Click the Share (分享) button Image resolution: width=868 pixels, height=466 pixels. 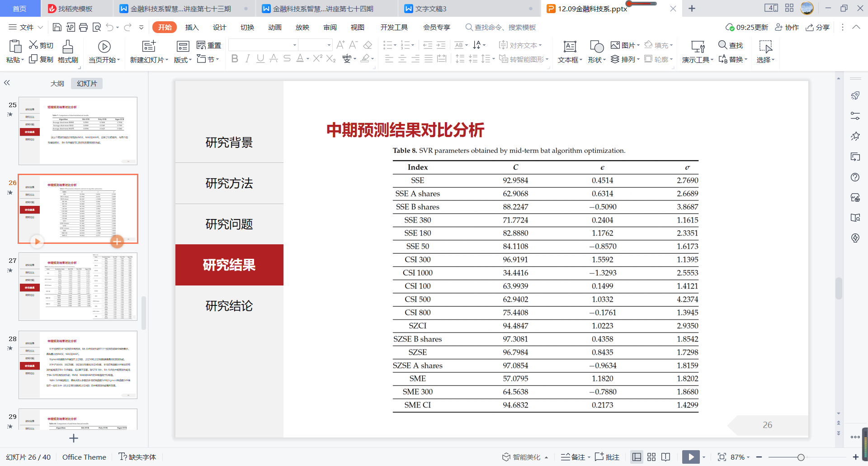pyautogui.click(x=818, y=27)
